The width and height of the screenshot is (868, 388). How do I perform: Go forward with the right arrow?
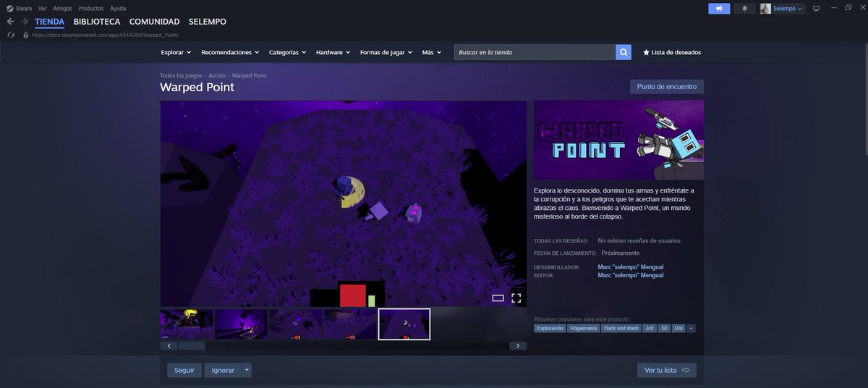coord(25,22)
